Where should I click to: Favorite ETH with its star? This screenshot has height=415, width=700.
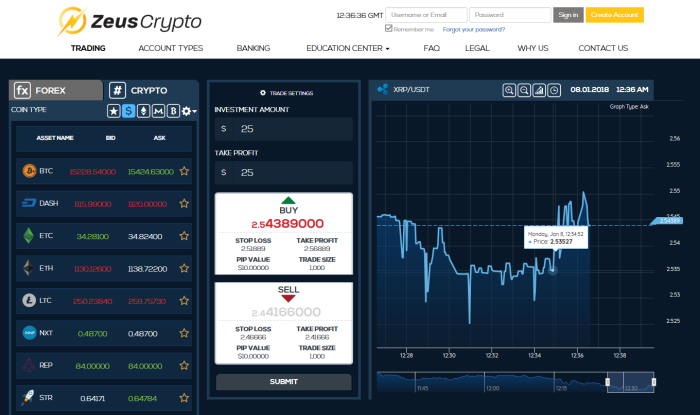pyautogui.click(x=184, y=268)
